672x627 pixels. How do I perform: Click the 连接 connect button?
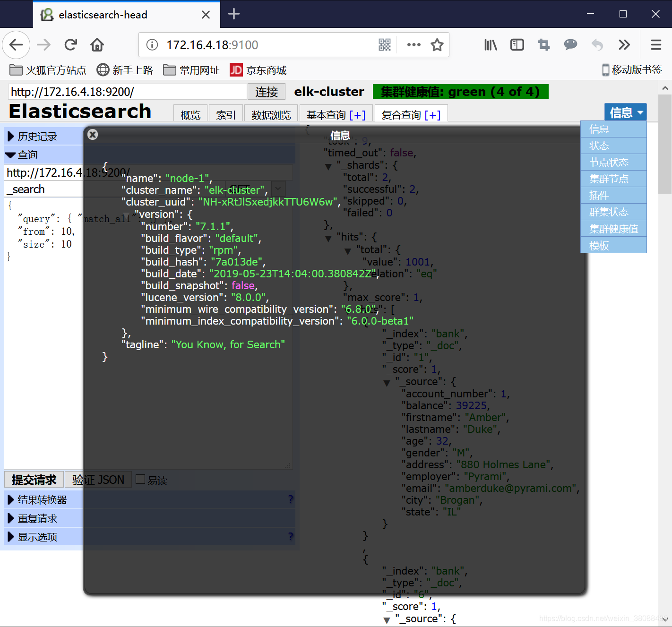267,92
